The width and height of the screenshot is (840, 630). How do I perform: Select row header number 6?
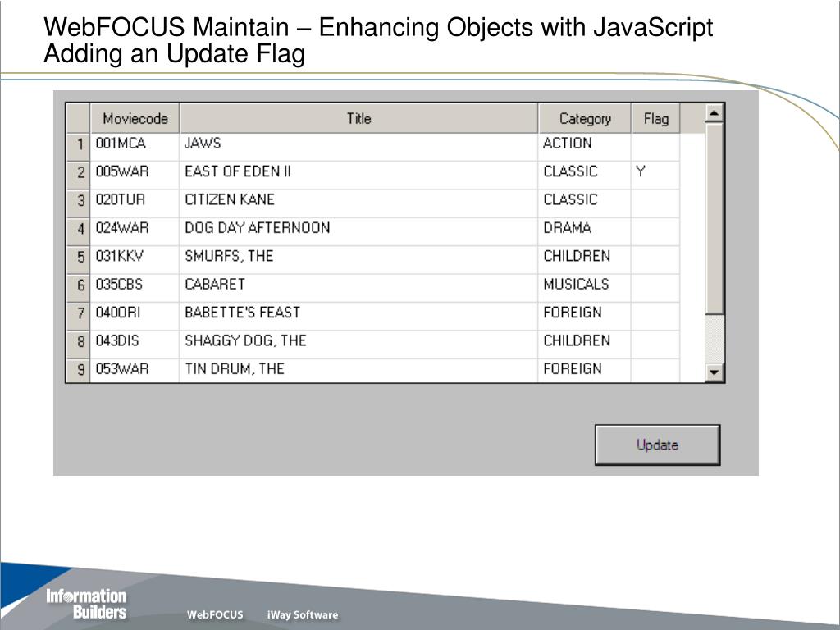78,288
